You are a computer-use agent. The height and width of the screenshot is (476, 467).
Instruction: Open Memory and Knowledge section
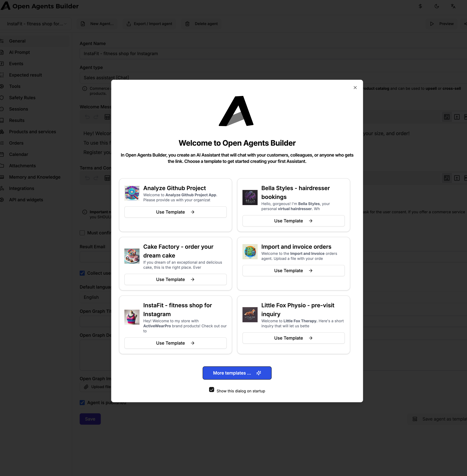click(35, 177)
